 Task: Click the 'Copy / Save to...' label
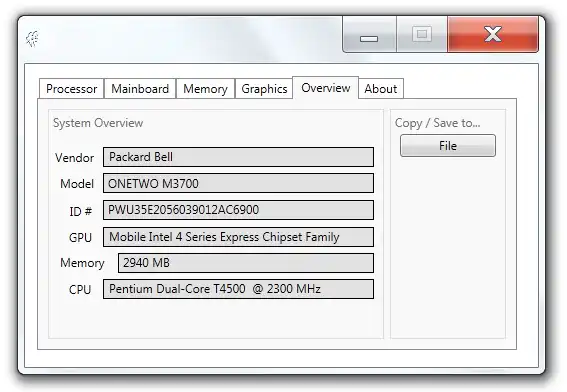[438, 123]
